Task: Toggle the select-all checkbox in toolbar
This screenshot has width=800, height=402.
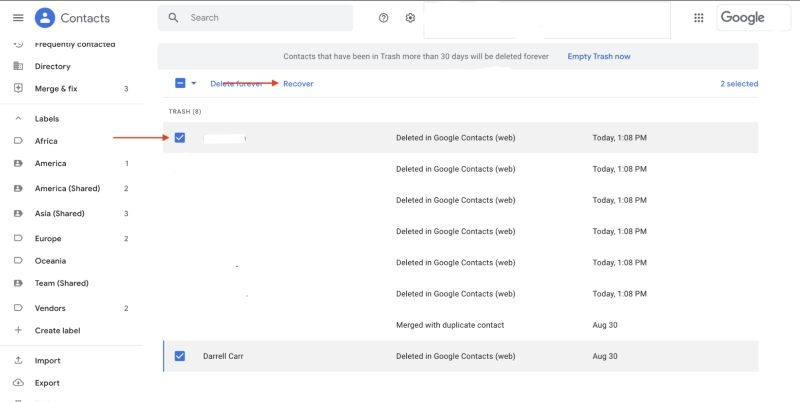Action: (180, 84)
